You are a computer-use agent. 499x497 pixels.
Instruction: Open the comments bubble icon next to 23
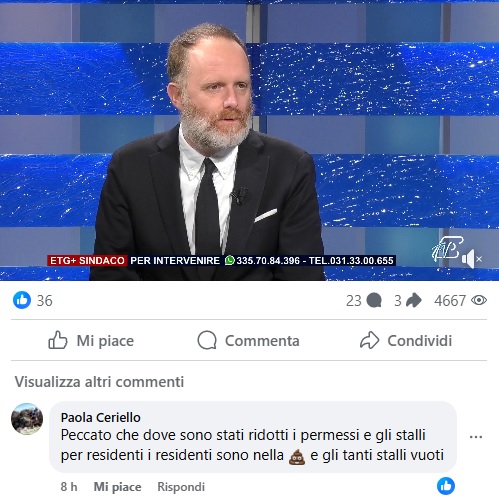pos(374,300)
